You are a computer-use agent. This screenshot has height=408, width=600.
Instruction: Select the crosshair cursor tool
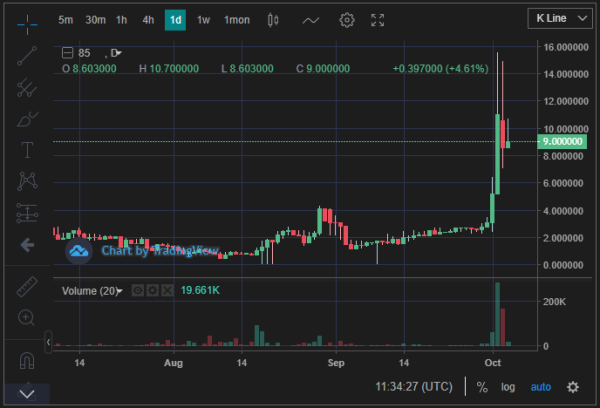click(27, 24)
